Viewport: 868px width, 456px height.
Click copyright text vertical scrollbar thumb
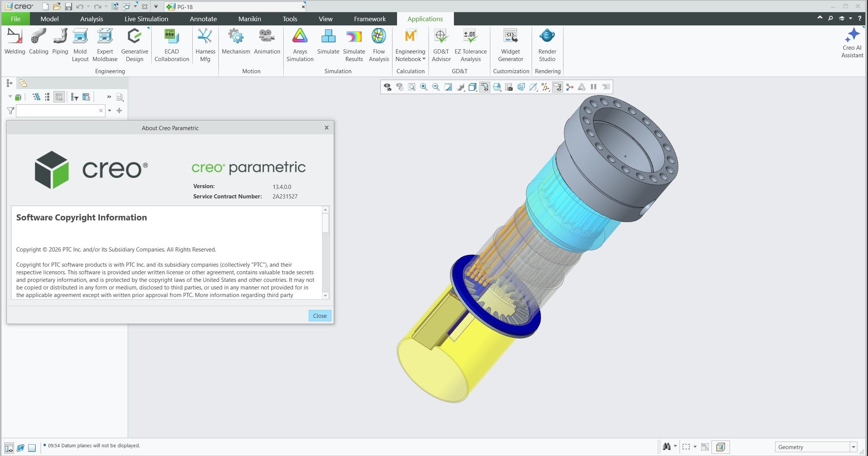point(325,223)
